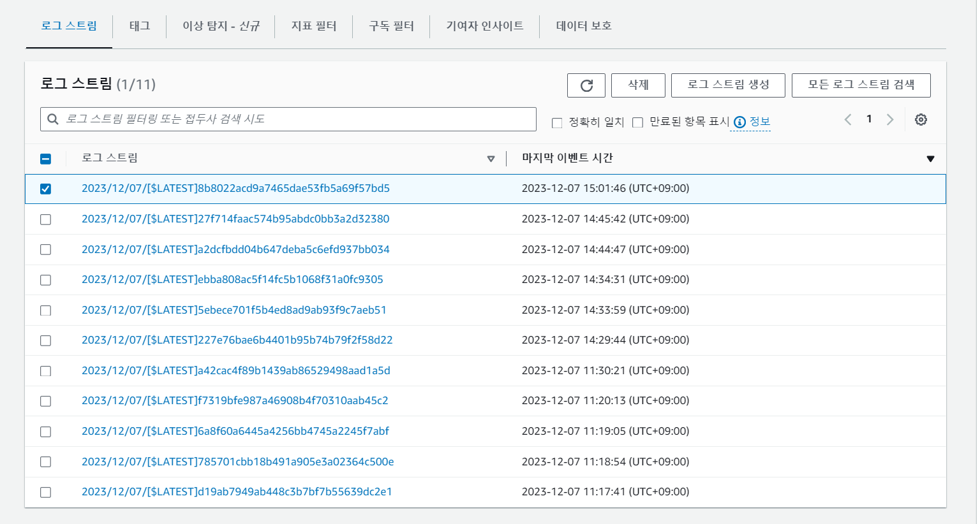Image resolution: width=980 pixels, height=524 pixels.
Task: Click timestamp 2023-12-07 14:33:59 cell
Action: pos(605,310)
